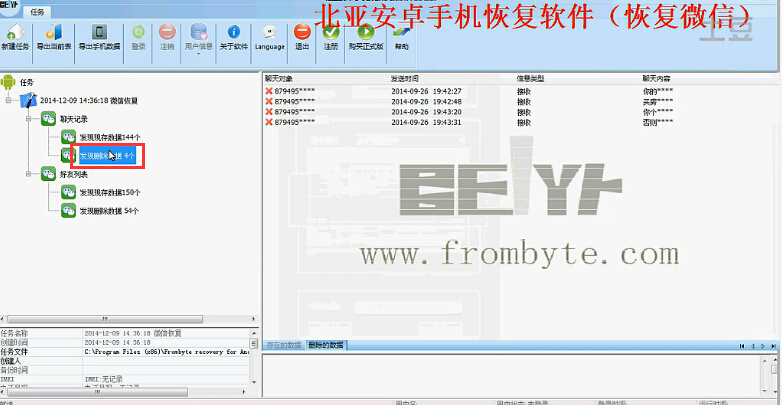Click the C:\Program Files (x86)\Frombyte path value
Screen dimensions: 782x405
[x=167, y=352]
